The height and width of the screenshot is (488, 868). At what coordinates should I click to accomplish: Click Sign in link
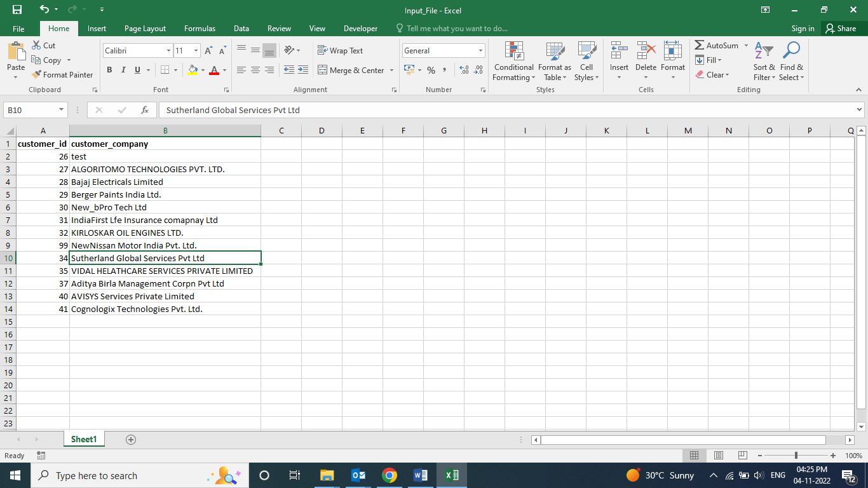[803, 29]
